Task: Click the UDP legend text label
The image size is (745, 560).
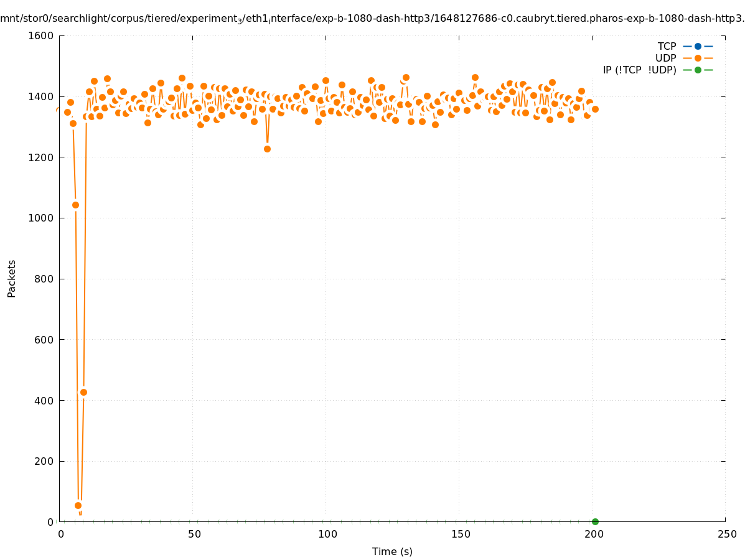Action: 665,58
